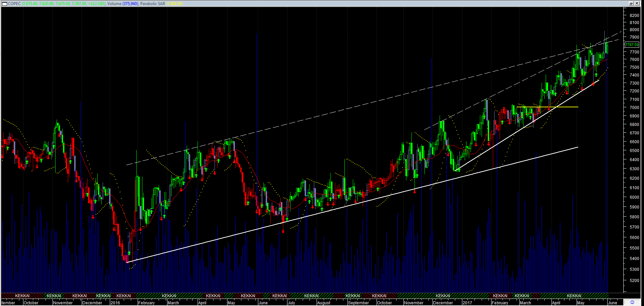
Task: Click the 2016 marker on time axis
Action: (115, 303)
